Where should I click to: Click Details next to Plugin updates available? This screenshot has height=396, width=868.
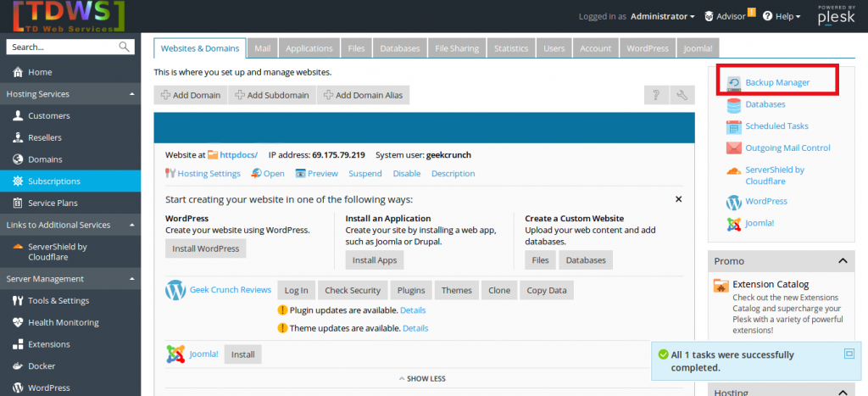point(413,310)
